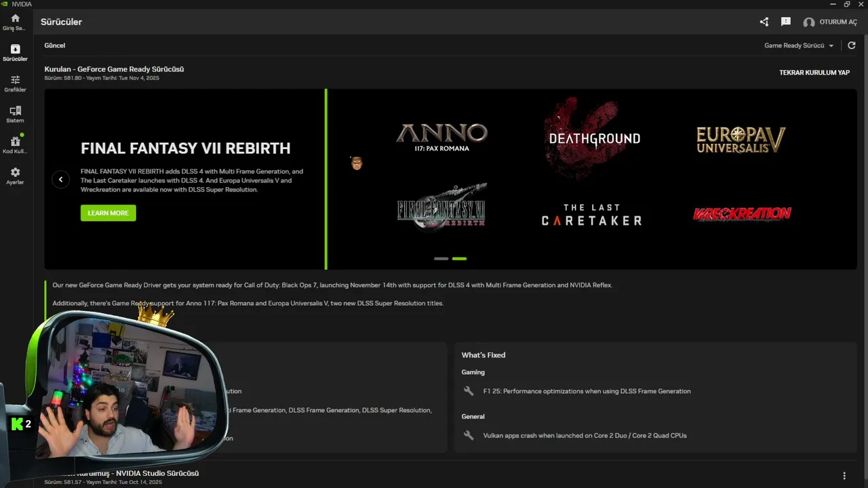The height and width of the screenshot is (488, 868).
Task: Click the Anno 117 Pax Romana logo
Action: click(442, 138)
